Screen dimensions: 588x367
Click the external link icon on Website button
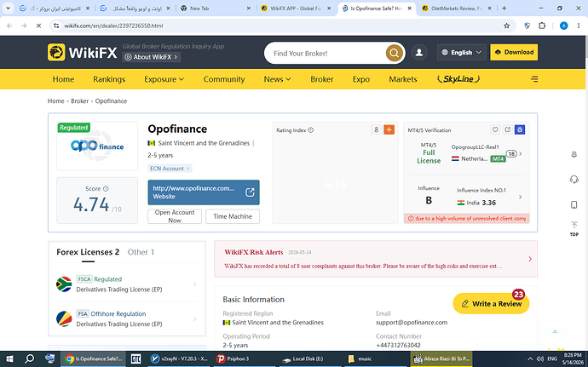click(250, 192)
